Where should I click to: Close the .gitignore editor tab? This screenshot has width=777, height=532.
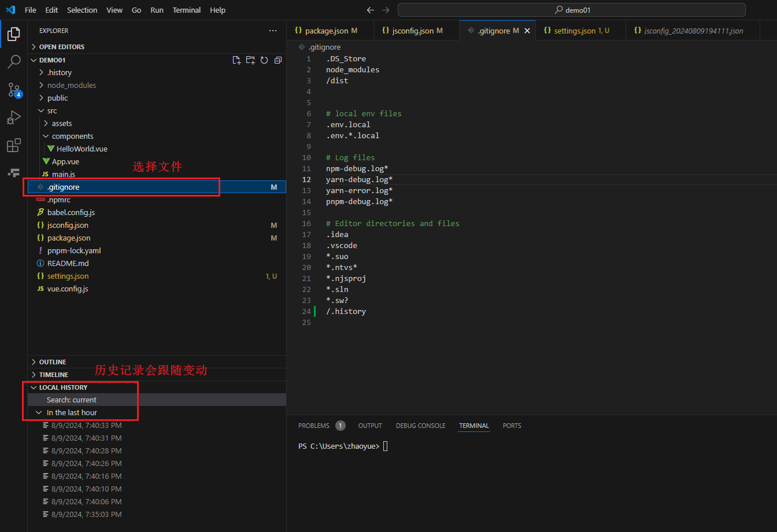pos(527,31)
